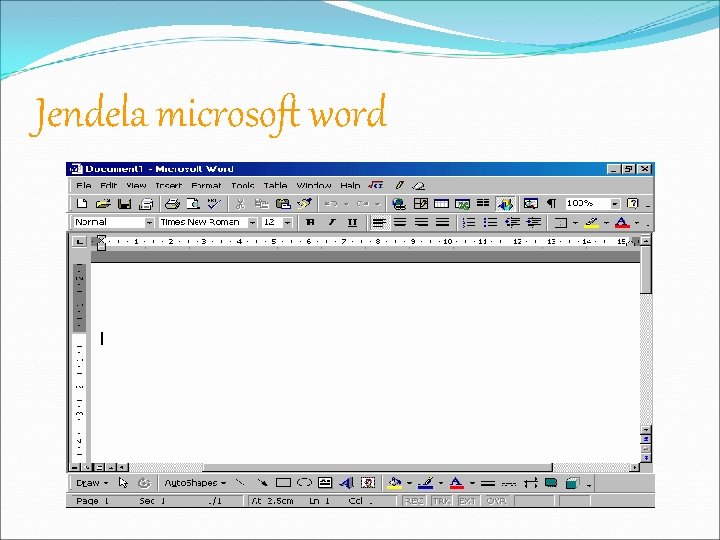
Task: Toggle Underline formatting
Action: (x=352, y=223)
